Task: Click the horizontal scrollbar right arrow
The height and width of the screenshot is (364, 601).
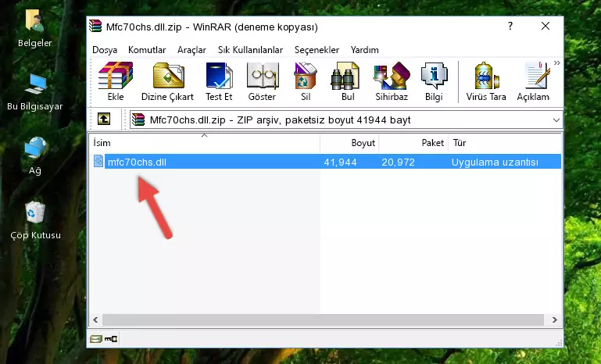Action: pos(554,319)
